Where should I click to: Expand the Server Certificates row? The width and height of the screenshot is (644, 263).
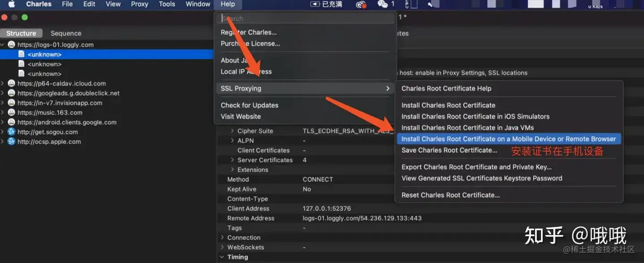[233, 160]
